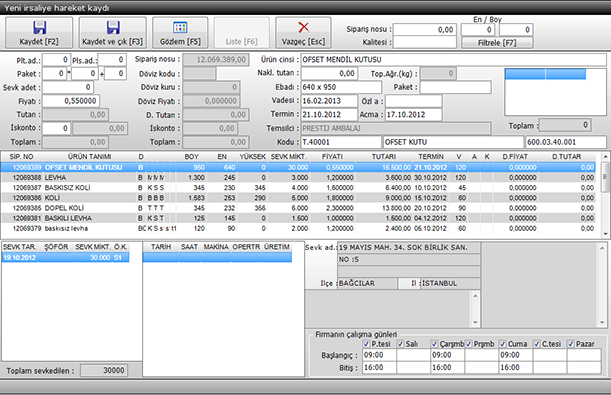Click the İl field İSTANBUL
The height and width of the screenshot is (395, 611).
(450, 283)
